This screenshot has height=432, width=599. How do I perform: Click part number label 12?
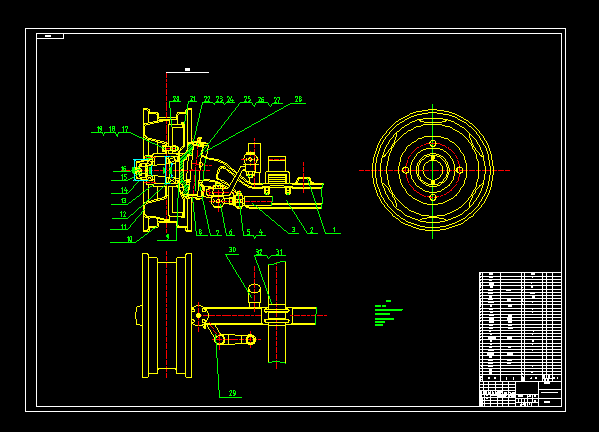click(x=123, y=214)
